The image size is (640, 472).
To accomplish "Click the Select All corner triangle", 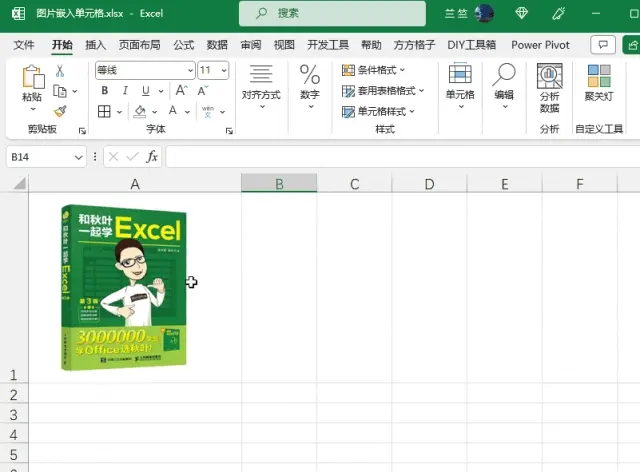I will coord(19,183).
